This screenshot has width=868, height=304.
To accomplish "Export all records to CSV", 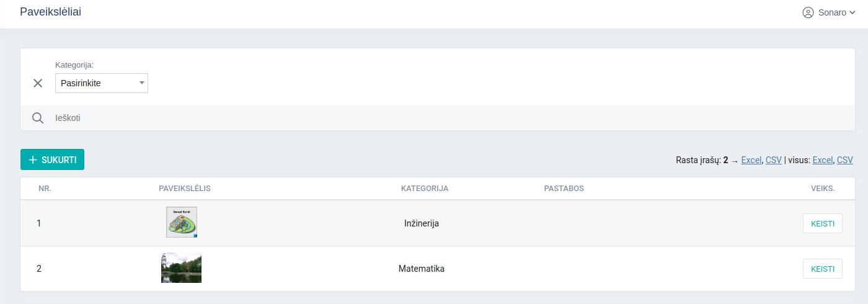I will [844, 160].
